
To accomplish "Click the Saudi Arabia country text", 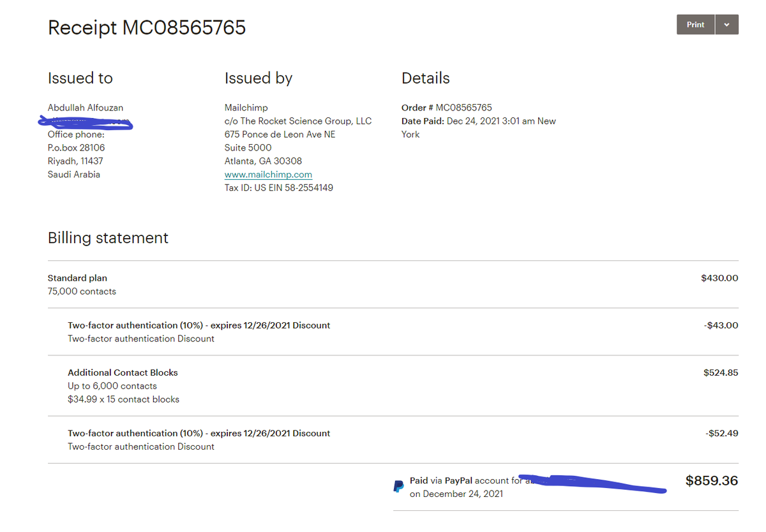I will coord(74,174).
